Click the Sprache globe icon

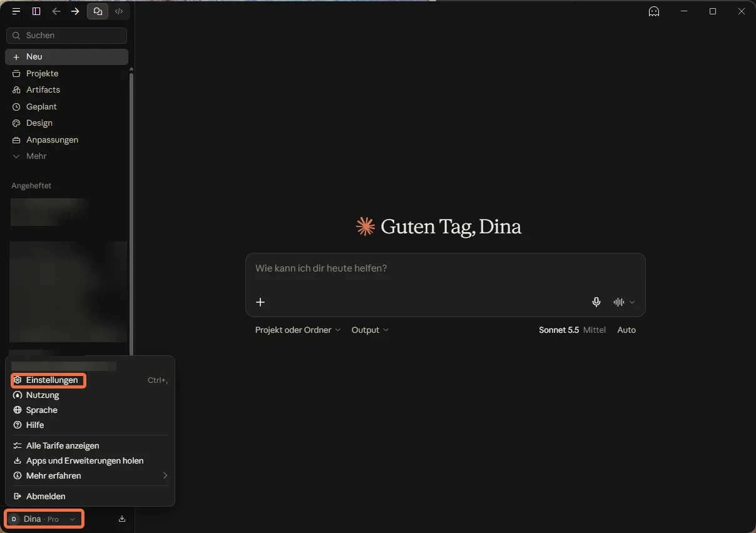click(x=18, y=410)
